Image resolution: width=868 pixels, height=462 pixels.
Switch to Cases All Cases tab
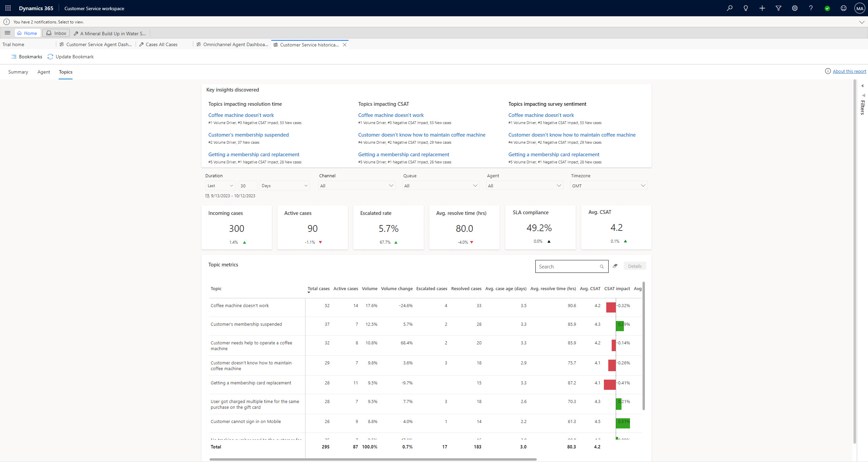tap(158, 44)
